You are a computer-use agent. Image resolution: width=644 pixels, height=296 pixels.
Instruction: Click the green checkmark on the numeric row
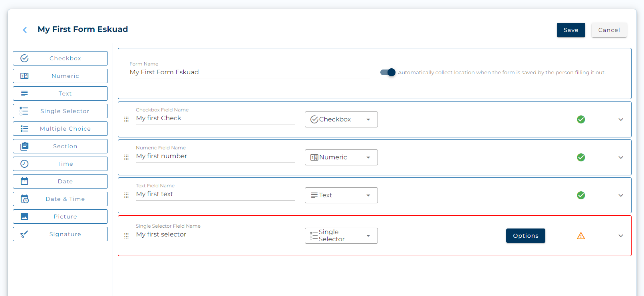[581, 157]
